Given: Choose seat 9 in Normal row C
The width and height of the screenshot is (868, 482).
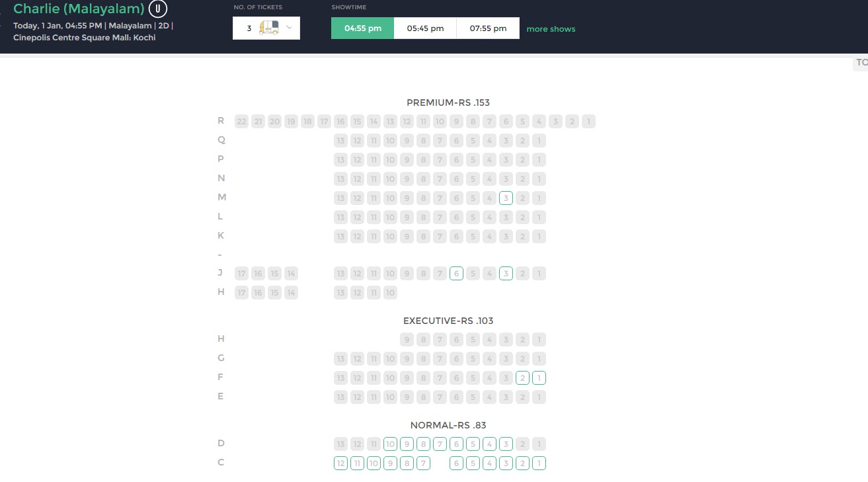Looking at the screenshot, I should (390, 463).
